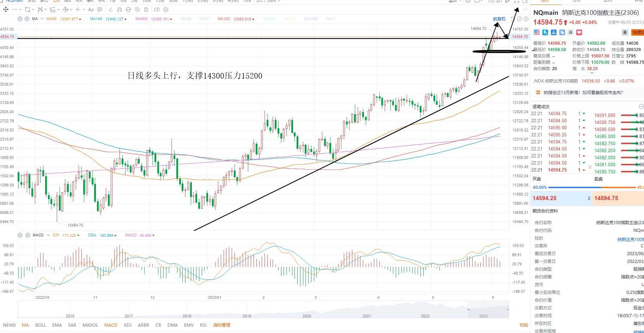Viewport: 644px width, 333px height.
Task: Open indicator management 指标管理
Action: [x=221, y=325]
